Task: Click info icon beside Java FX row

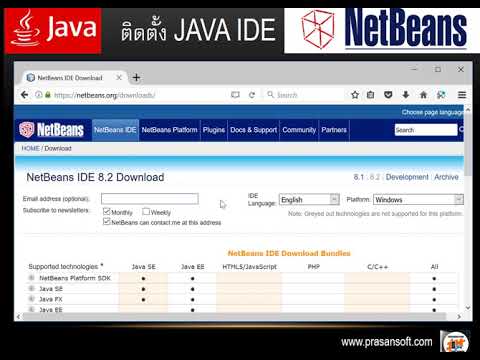Action: point(32,299)
